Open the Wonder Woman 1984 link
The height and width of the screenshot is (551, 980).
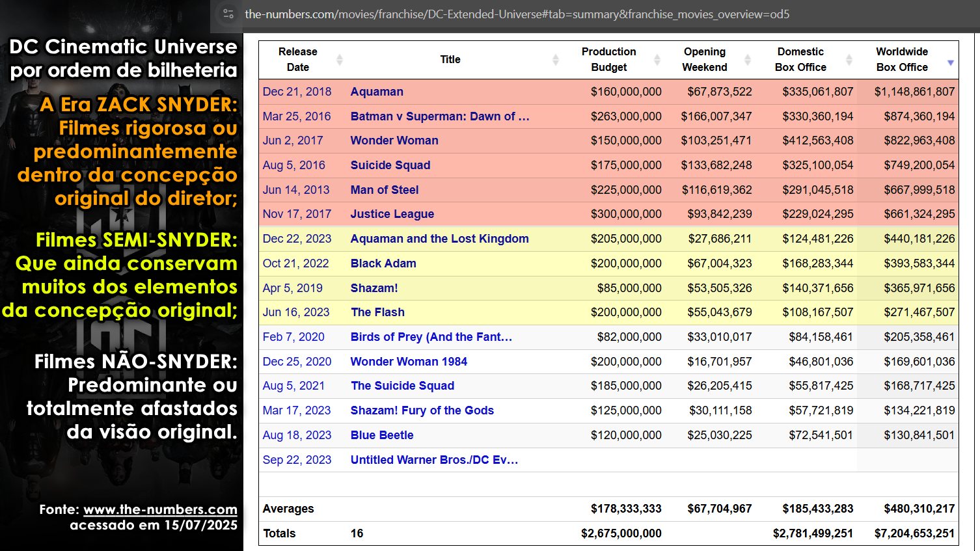click(409, 362)
